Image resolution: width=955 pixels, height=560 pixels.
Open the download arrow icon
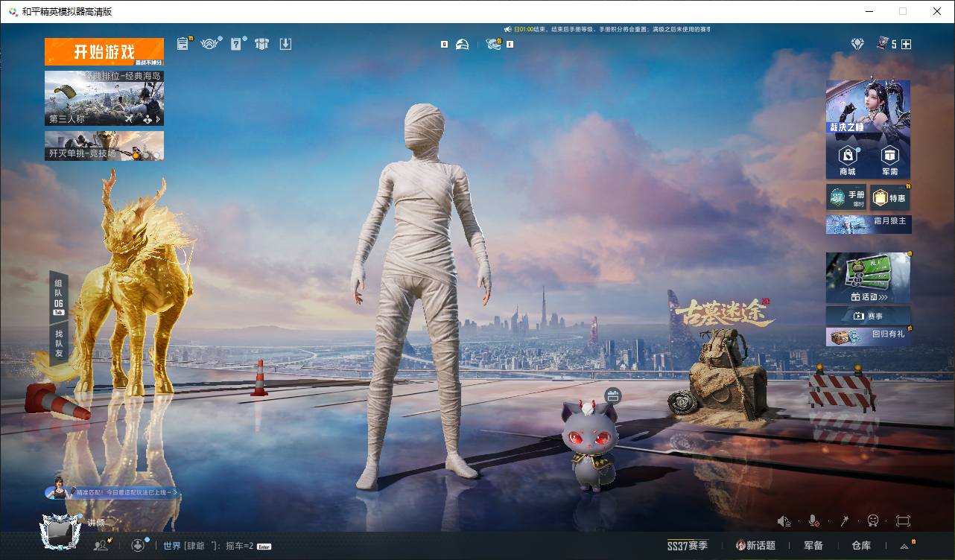coord(285,44)
